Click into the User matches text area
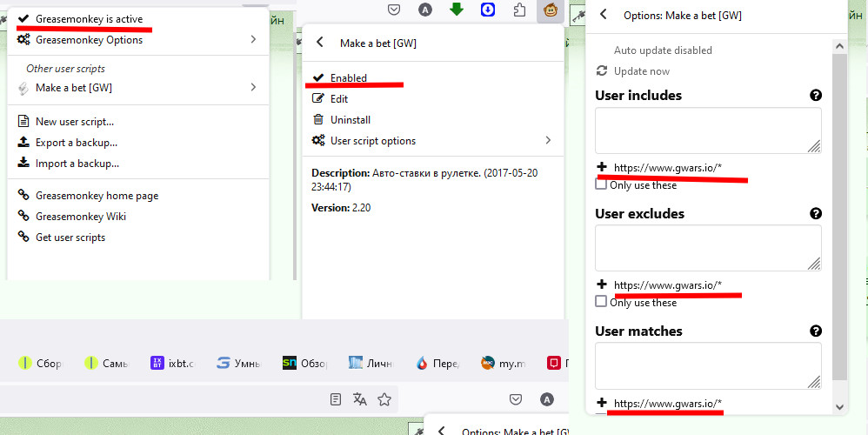Image resolution: width=868 pixels, height=435 pixels. (x=708, y=365)
